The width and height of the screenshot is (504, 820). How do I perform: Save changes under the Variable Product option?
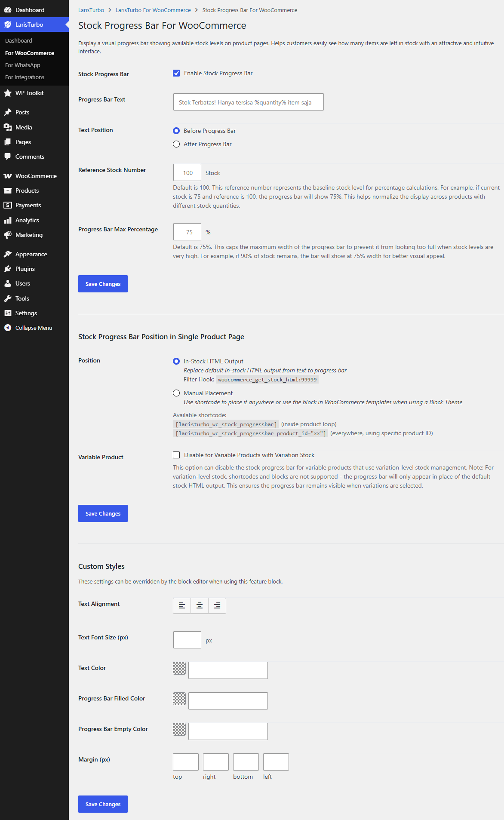coord(103,513)
